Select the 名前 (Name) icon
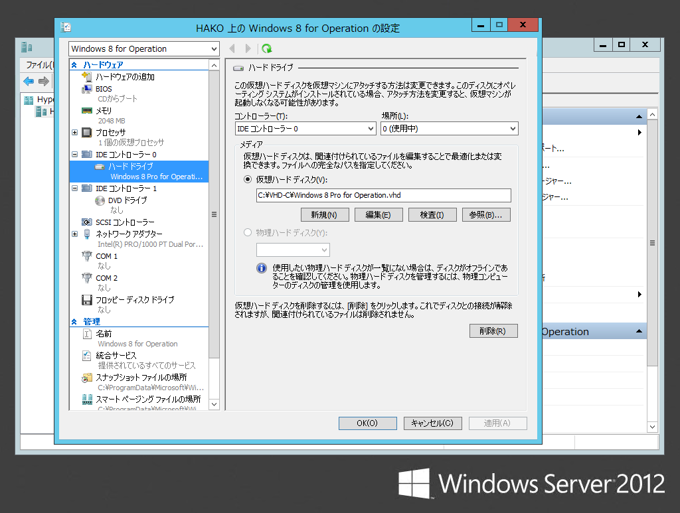Image resolution: width=680 pixels, height=513 pixels. point(87,333)
